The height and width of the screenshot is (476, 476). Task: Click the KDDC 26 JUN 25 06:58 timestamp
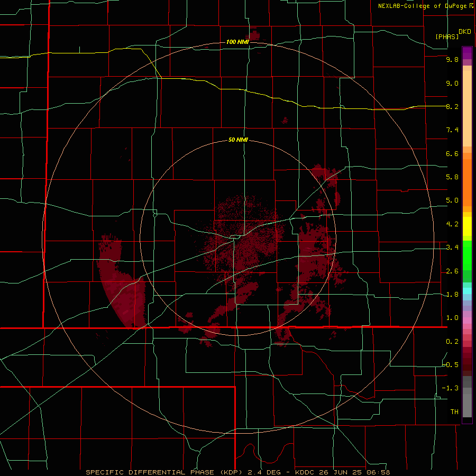click(342, 472)
